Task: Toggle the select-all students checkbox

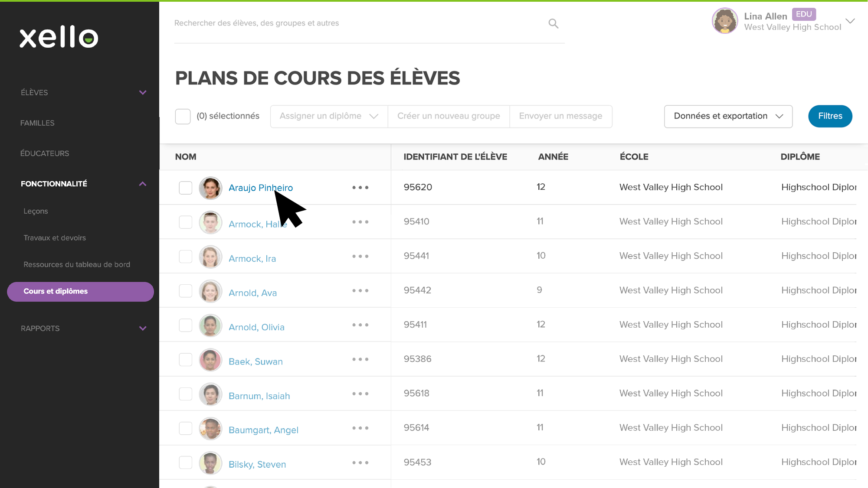Action: click(x=183, y=116)
